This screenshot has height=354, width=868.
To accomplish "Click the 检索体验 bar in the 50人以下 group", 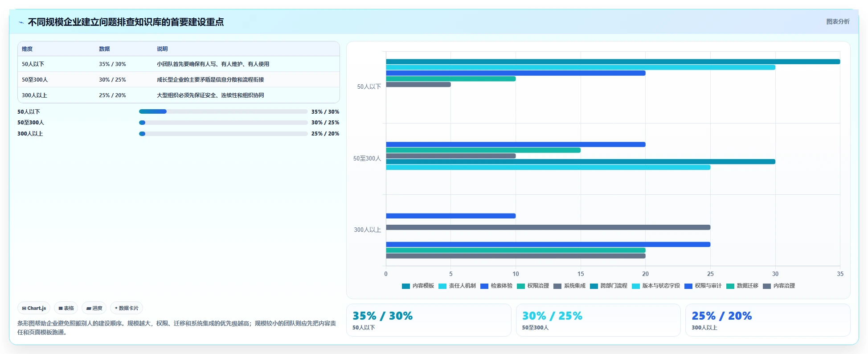I will coord(516,73).
